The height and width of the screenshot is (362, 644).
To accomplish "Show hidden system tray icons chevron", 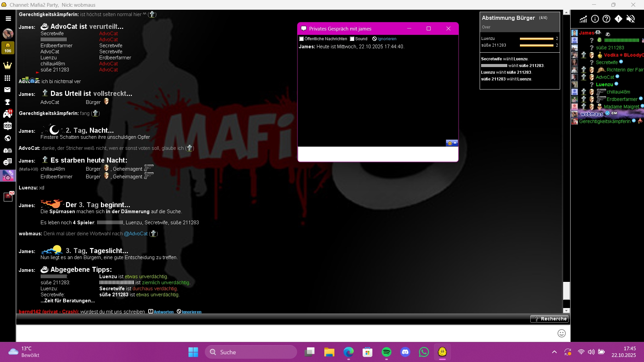I will 554,352.
